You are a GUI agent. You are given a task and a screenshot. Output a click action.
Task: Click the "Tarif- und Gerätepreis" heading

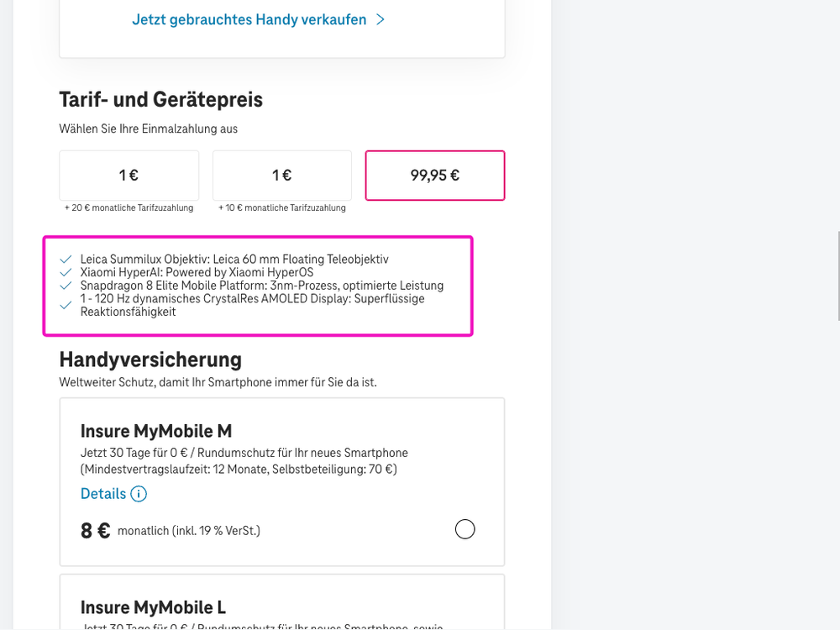(160, 99)
